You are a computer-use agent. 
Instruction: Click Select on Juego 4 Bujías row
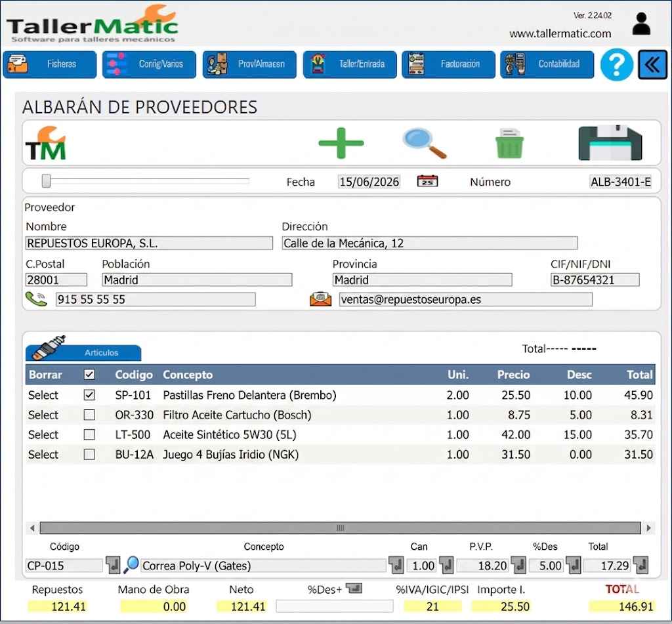(43, 454)
